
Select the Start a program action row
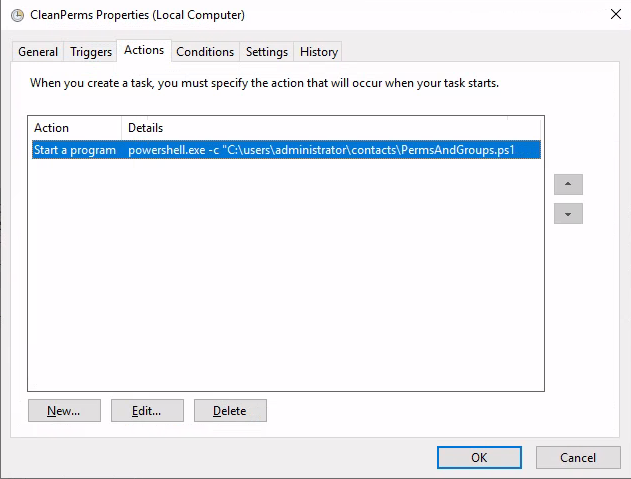coord(286,150)
